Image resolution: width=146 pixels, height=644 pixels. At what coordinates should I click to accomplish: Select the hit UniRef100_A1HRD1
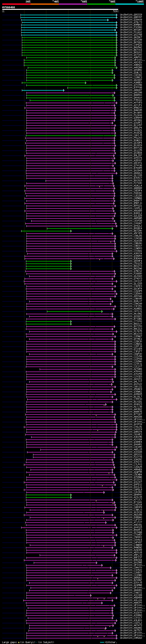pyautogui.click(x=131, y=309)
